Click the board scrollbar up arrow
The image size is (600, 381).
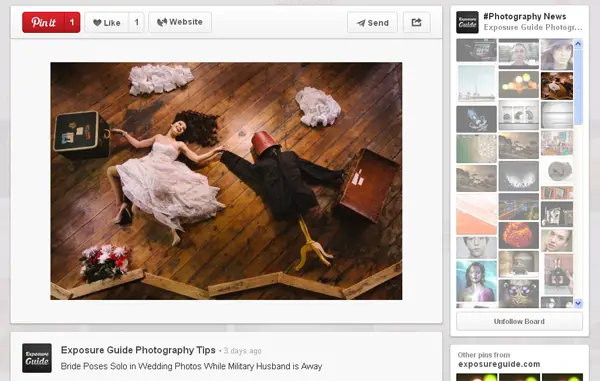(578, 44)
